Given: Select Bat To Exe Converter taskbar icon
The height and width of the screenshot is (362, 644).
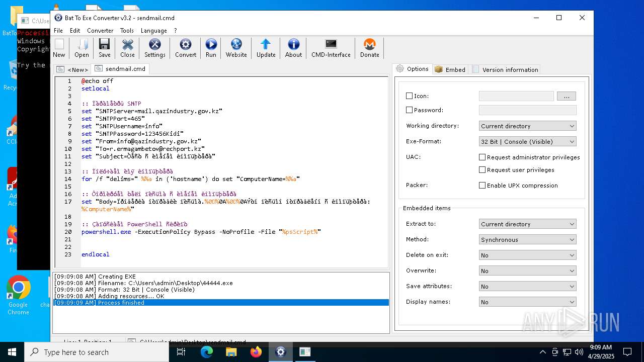Looking at the screenshot, I should click(280, 352).
